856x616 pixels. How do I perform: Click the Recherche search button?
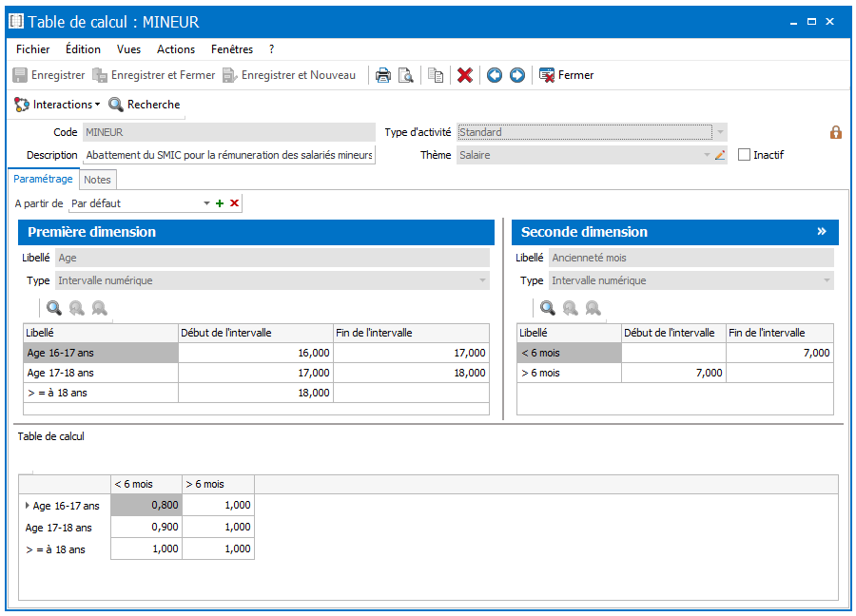point(145,105)
